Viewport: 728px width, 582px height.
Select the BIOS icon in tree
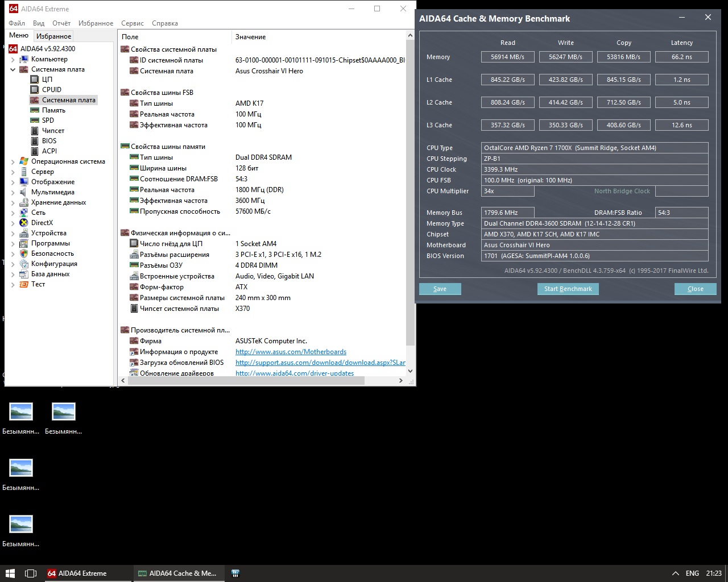pyautogui.click(x=35, y=141)
